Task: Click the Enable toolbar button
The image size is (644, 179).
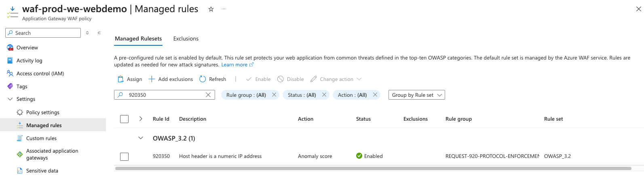Action: click(x=258, y=79)
